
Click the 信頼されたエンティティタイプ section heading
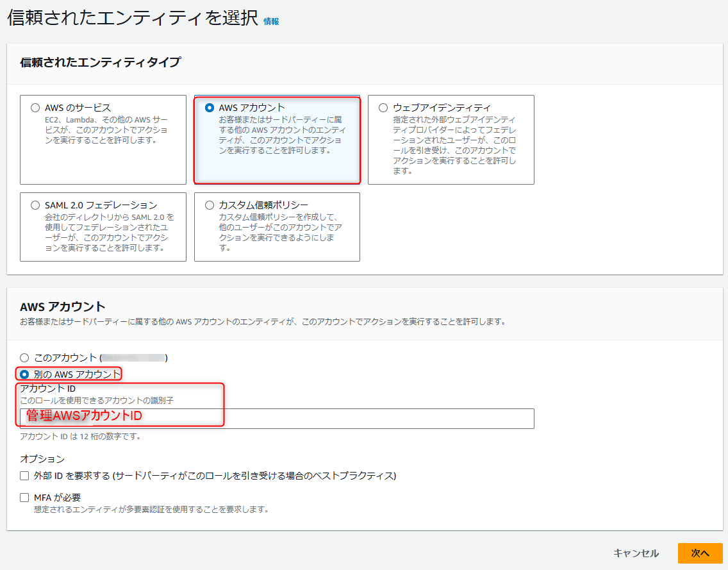coord(100,62)
